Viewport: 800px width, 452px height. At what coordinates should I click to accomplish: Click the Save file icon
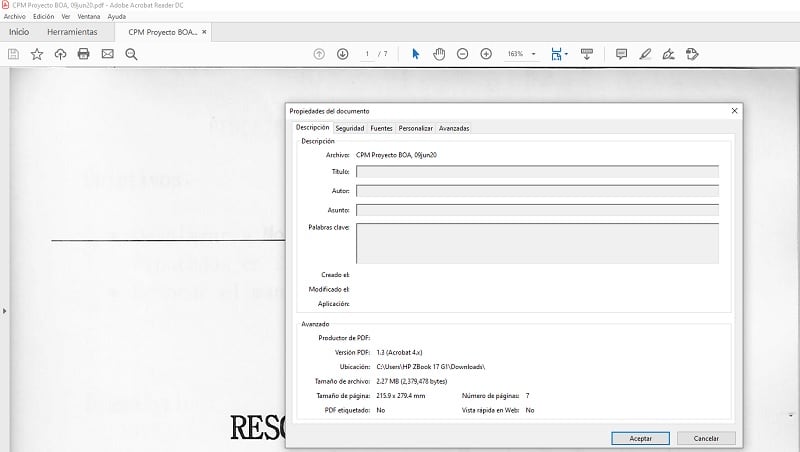click(x=14, y=53)
